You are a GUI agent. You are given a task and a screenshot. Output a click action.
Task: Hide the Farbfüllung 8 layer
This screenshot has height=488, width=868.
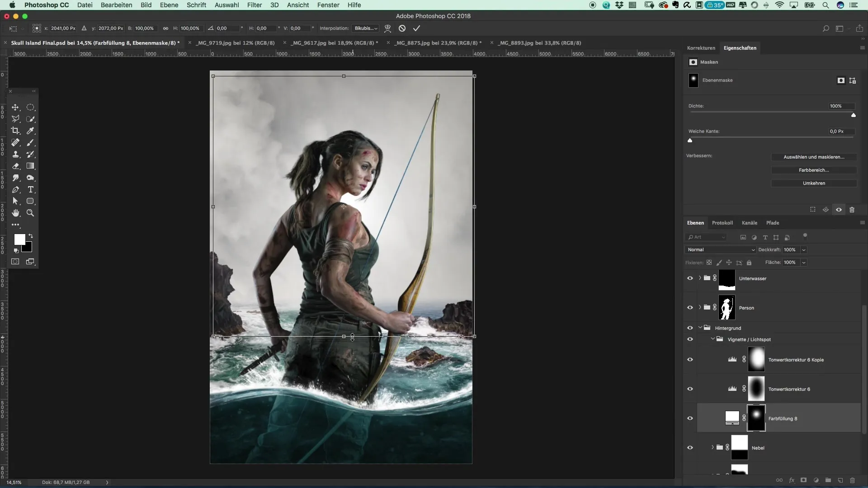(x=690, y=418)
